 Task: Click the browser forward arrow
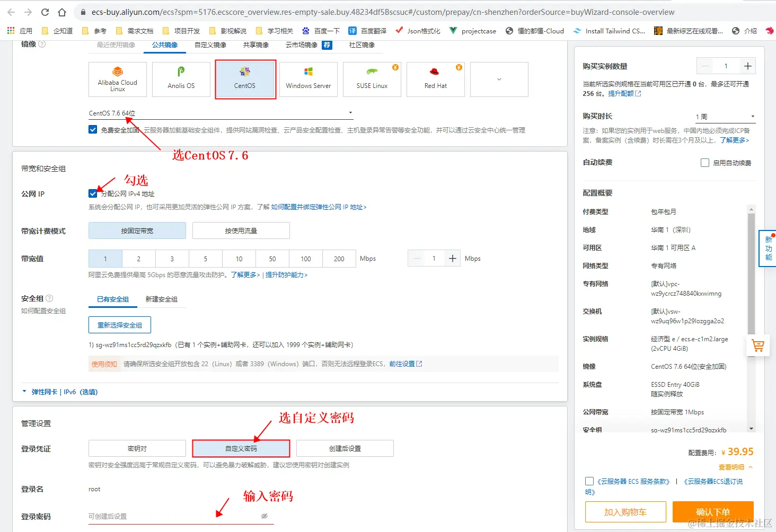pyautogui.click(x=28, y=12)
